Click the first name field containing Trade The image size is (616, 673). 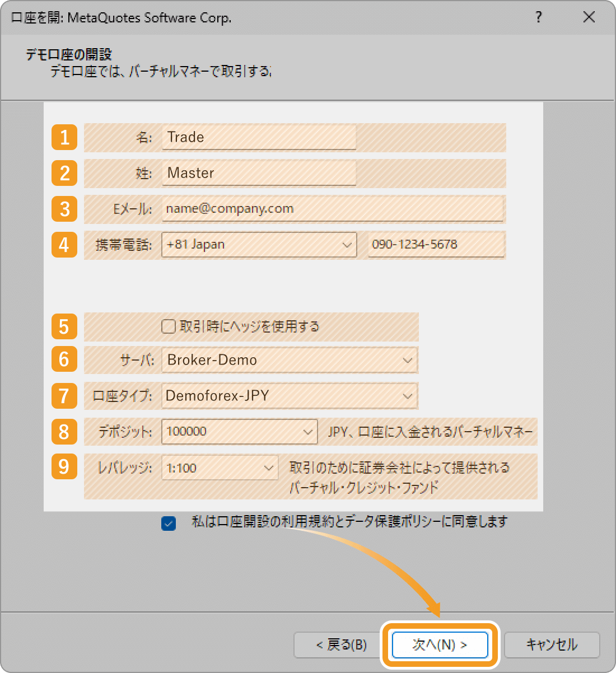259,137
